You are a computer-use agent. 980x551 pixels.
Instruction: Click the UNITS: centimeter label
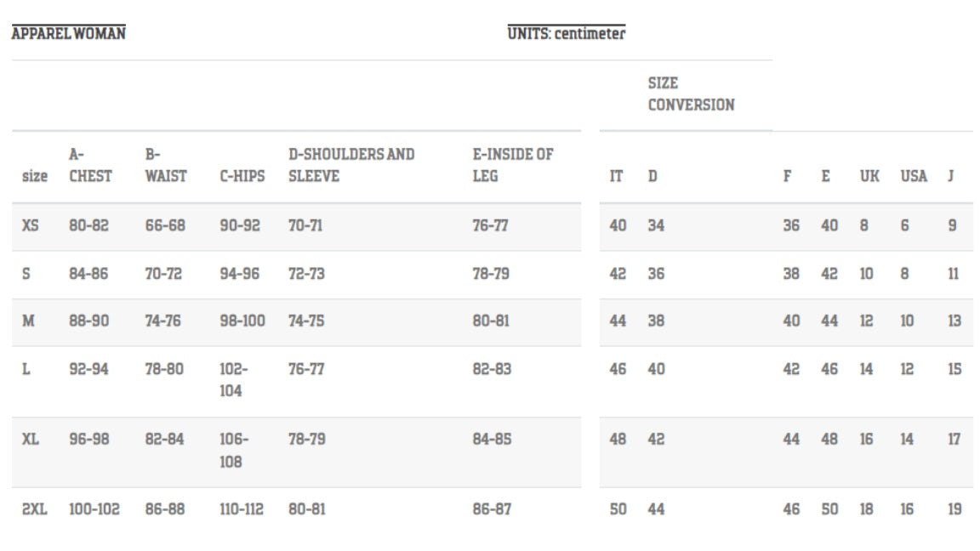(566, 34)
